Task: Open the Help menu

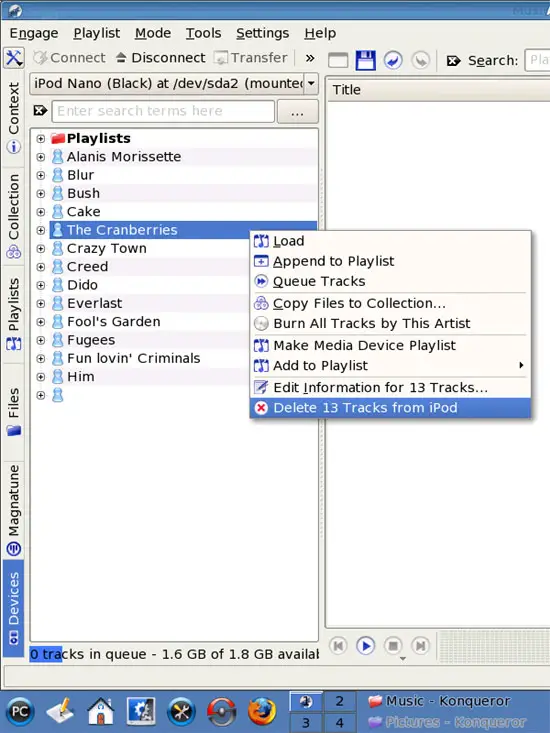Action: coord(320,33)
